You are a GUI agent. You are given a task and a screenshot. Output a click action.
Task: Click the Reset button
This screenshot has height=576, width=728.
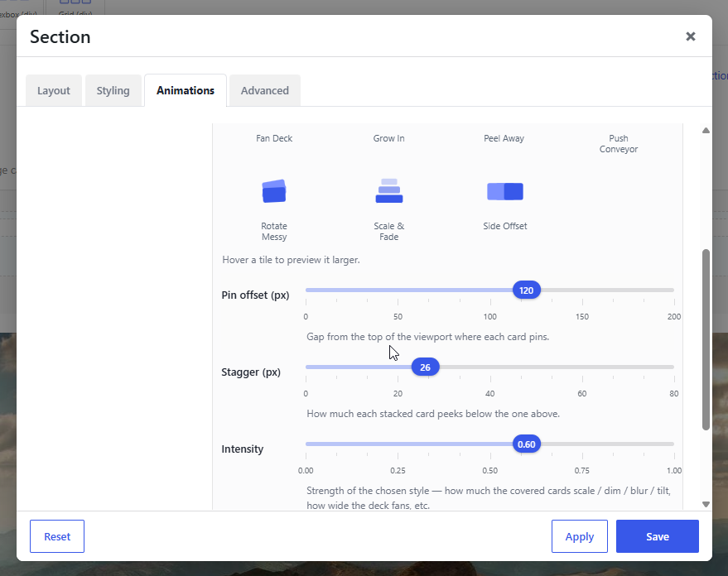[x=57, y=536]
